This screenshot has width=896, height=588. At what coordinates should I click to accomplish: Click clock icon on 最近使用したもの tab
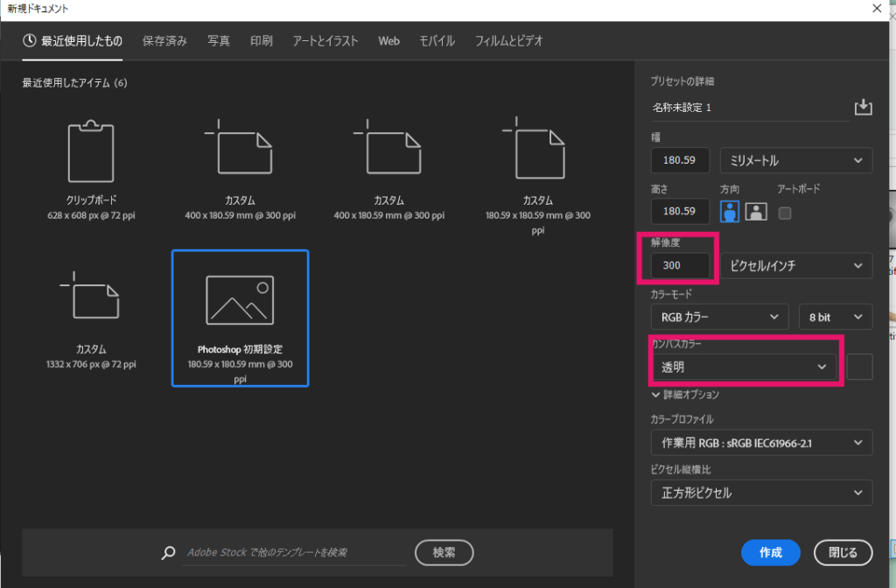[30, 41]
